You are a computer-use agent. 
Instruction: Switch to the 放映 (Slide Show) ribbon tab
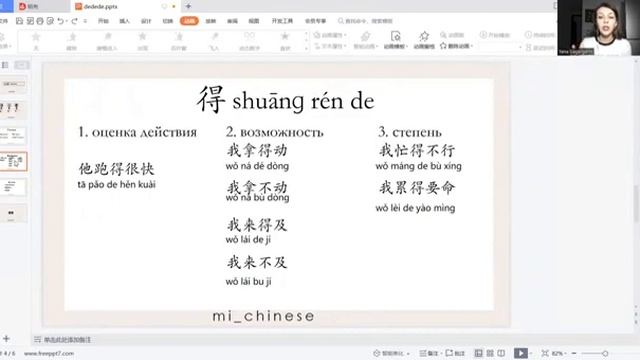(211, 21)
